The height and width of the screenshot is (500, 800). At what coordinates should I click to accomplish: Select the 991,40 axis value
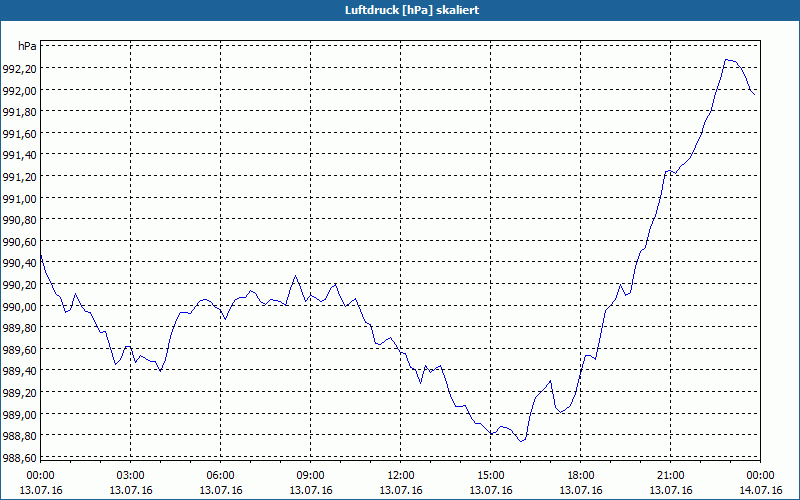point(20,155)
